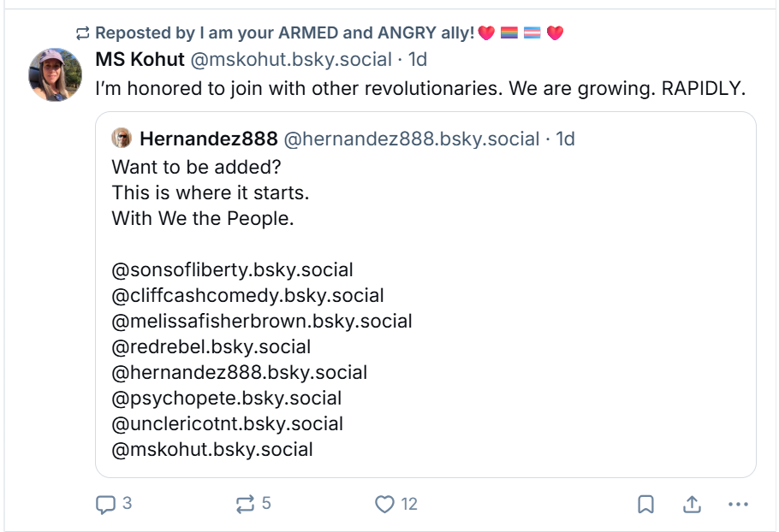
Task: Click the @sonsofliberty.bsky.social mention
Action: click(233, 270)
